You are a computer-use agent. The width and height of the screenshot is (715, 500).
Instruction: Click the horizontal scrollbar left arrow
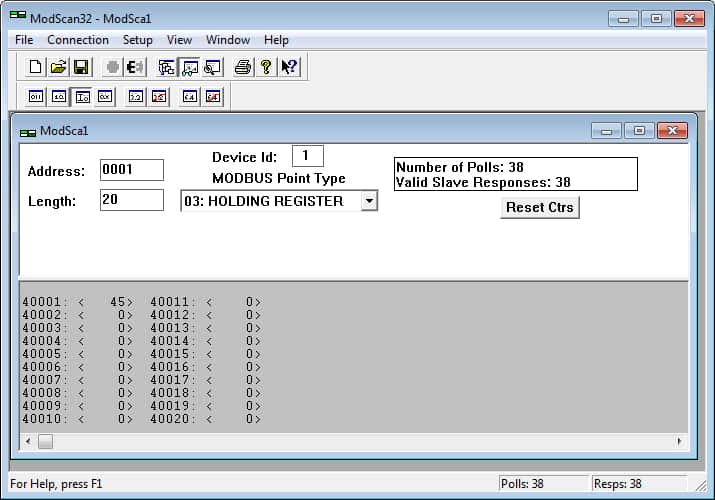coord(28,441)
